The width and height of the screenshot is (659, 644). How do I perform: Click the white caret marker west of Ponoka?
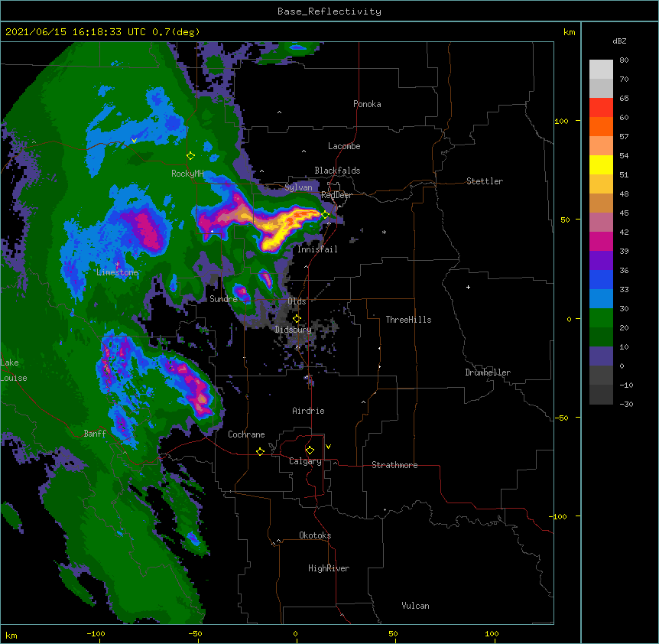pyautogui.click(x=279, y=112)
